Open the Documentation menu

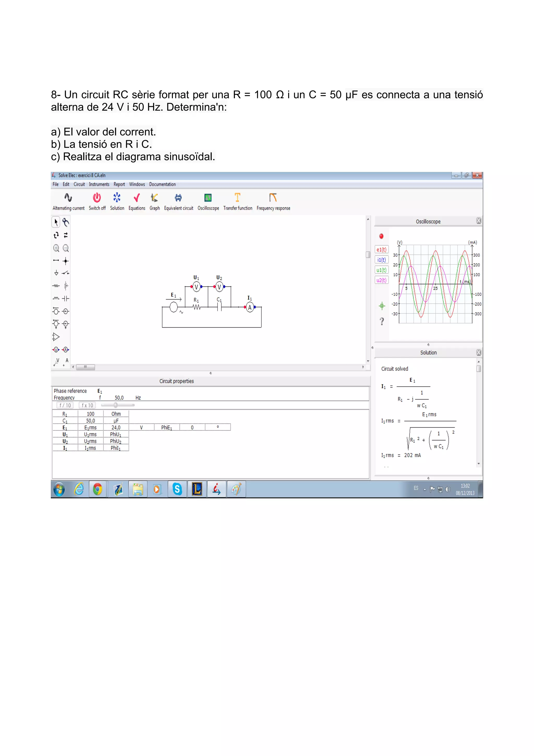[x=162, y=184]
